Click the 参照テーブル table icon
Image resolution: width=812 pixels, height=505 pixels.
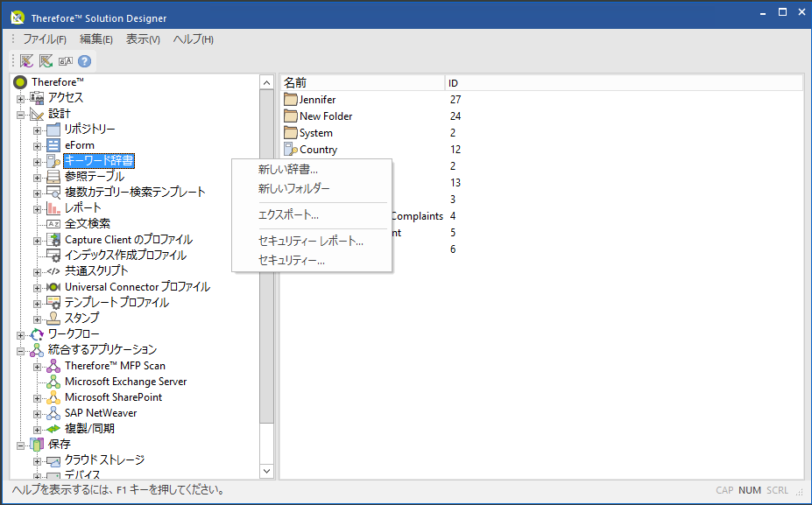pyautogui.click(x=53, y=177)
